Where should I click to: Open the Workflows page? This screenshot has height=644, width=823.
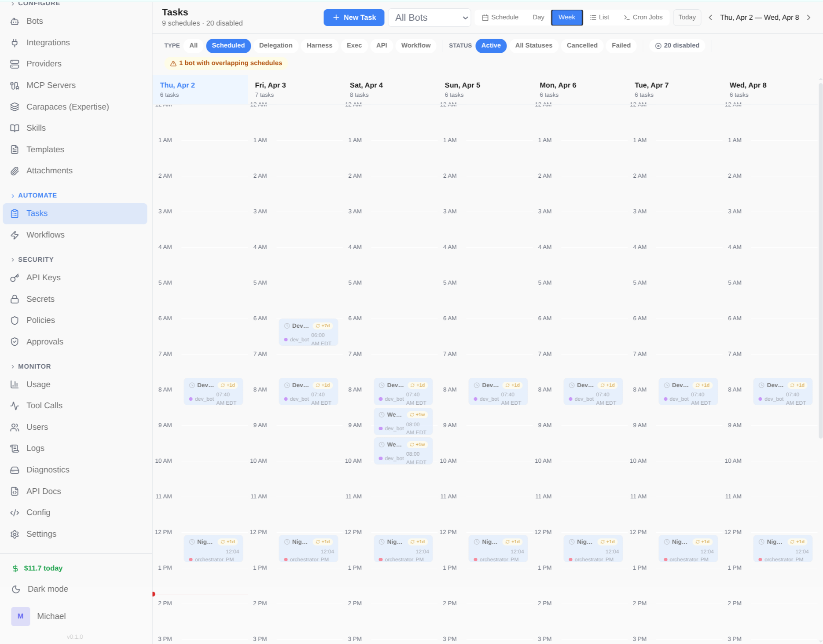45,234
